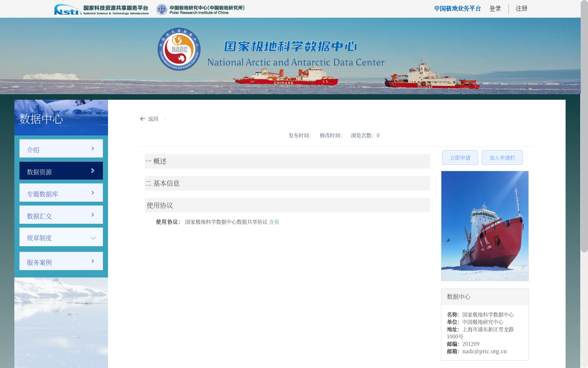
Task: Click the round NADC emblem in banner
Action: coord(179,49)
